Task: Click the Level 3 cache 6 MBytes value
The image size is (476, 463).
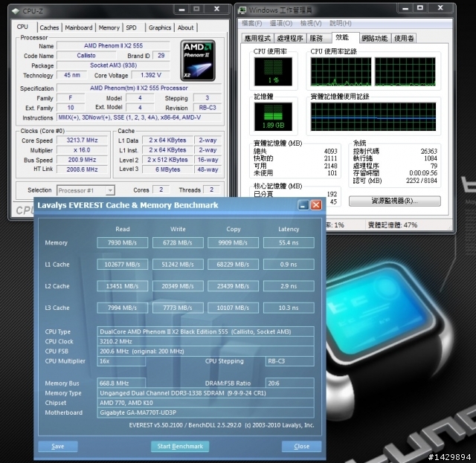Action: pyautogui.click(x=168, y=169)
